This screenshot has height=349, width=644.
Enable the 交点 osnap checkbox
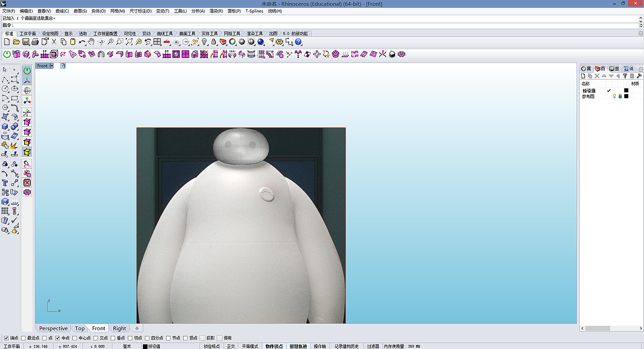click(96, 338)
